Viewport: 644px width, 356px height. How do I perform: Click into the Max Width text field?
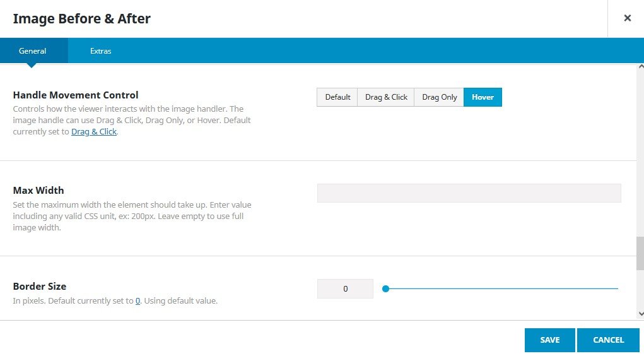[x=469, y=193]
